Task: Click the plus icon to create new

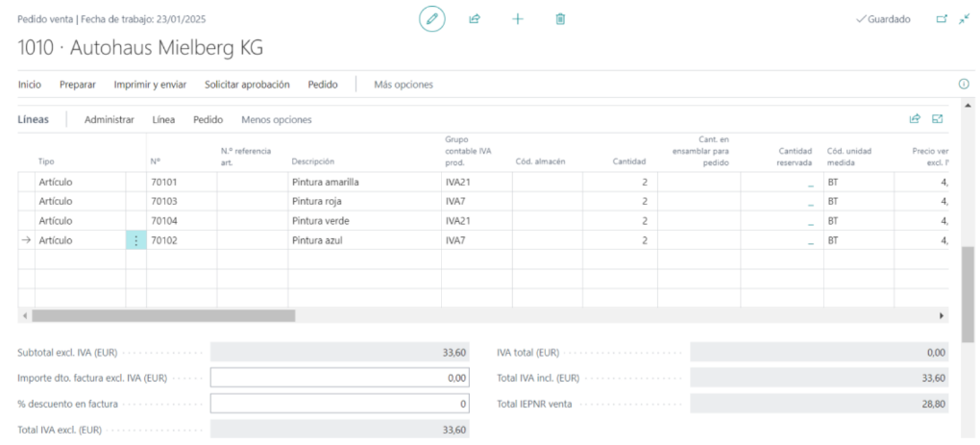Action: coord(518,19)
